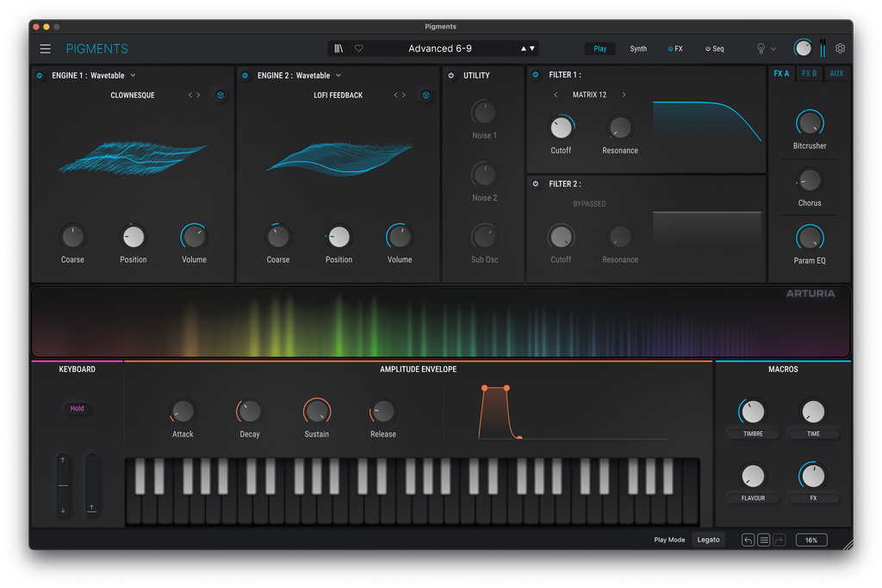Screen dimensions: 882x588
Task: Open the lightbulb sound design tips
Action: (x=761, y=49)
